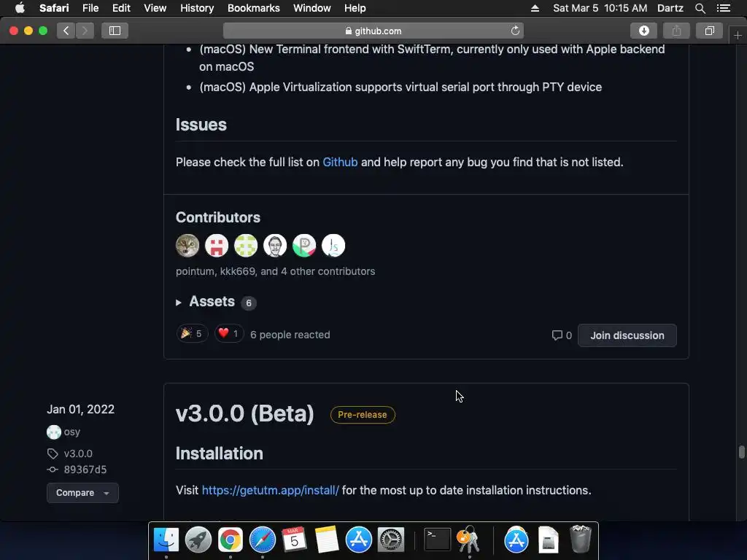Click the heart reaction with 1
The width and height of the screenshot is (747, 560).
pyautogui.click(x=228, y=334)
